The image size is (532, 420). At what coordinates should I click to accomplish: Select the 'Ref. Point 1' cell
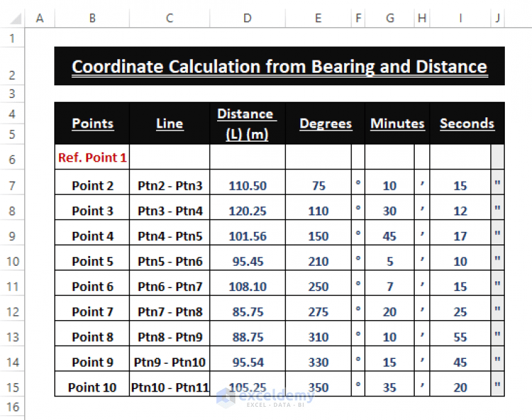[x=92, y=157]
